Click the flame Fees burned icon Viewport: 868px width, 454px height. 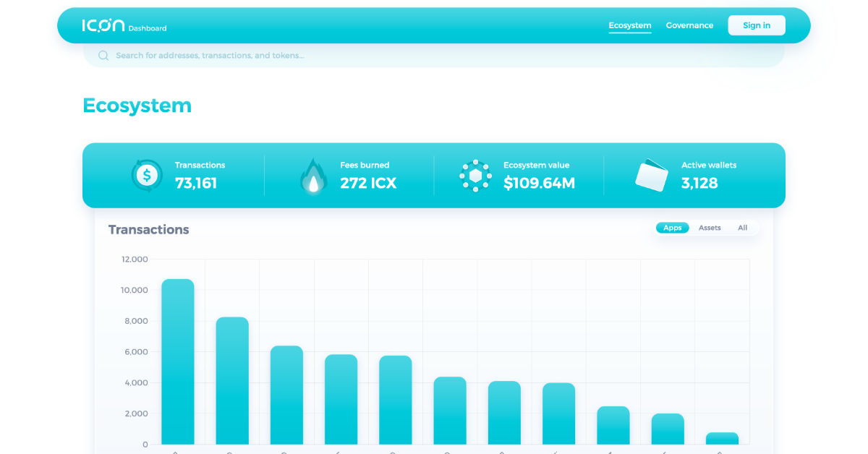coord(313,176)
